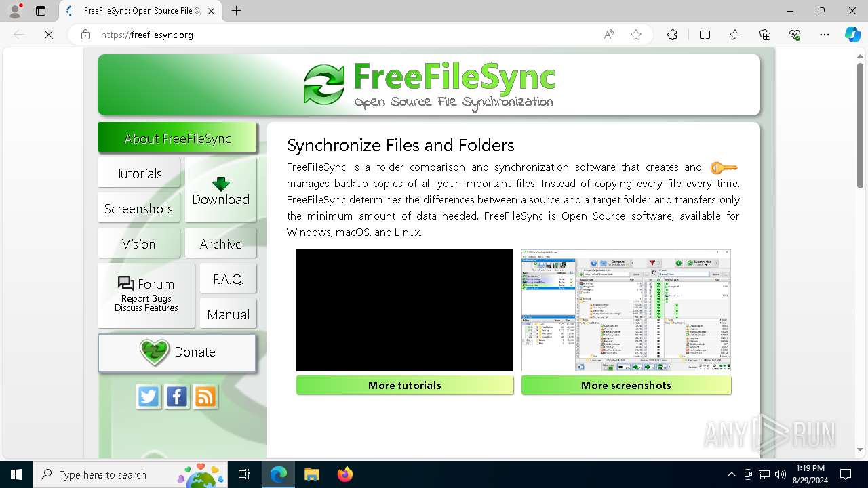Open File Explorer from taskbar
Image resolution: width=868 pixels, height=488 pixels.
(x=311, y=474)
